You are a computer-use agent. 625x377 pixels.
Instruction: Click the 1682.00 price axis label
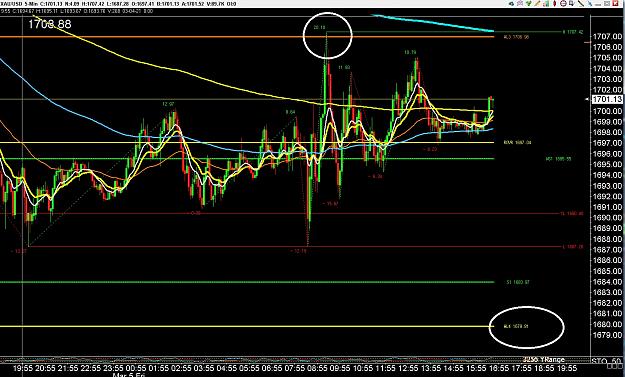coord(607,303)
